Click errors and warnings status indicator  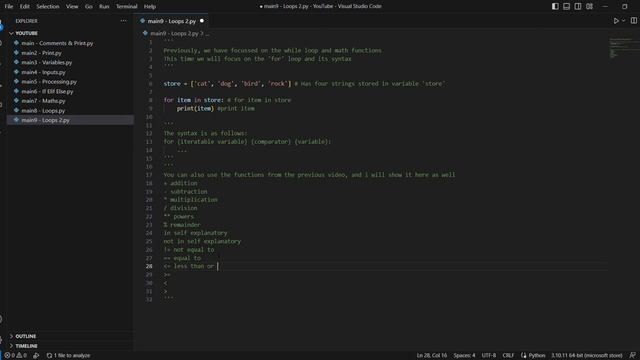click(x=15, y=356)
